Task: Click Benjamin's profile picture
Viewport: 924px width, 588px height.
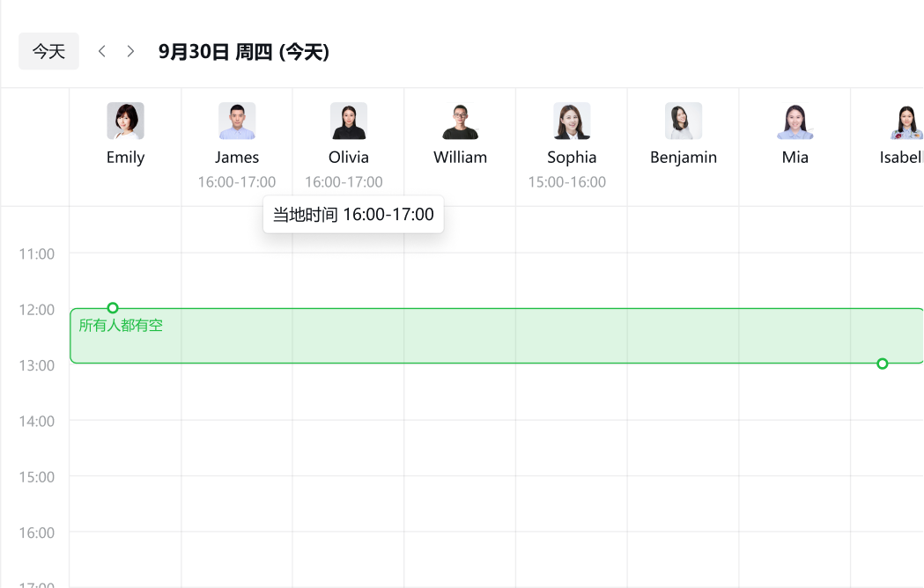Action: (684, 121)
